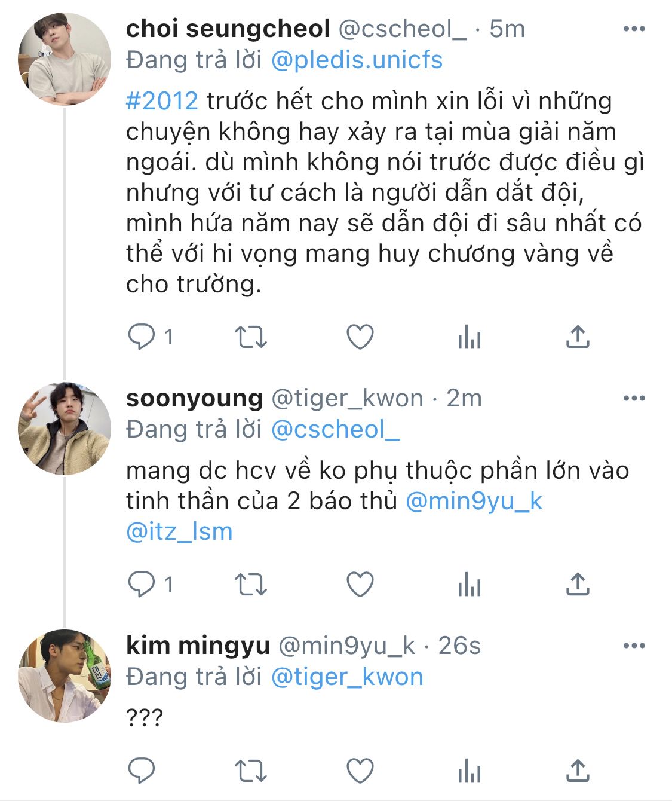View analytics of choi seungcheol's tweet
The height and width of the screenshot is (801, 672).
(470, 338)
